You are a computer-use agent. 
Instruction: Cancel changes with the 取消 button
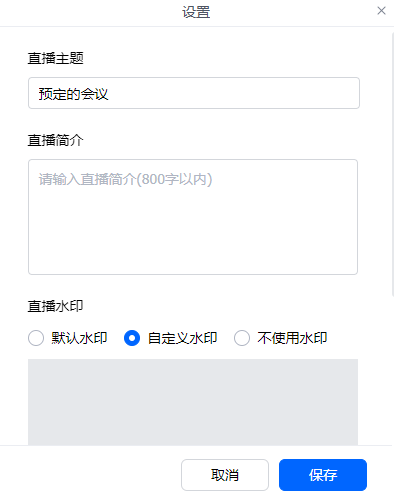[x=225, y=475]
